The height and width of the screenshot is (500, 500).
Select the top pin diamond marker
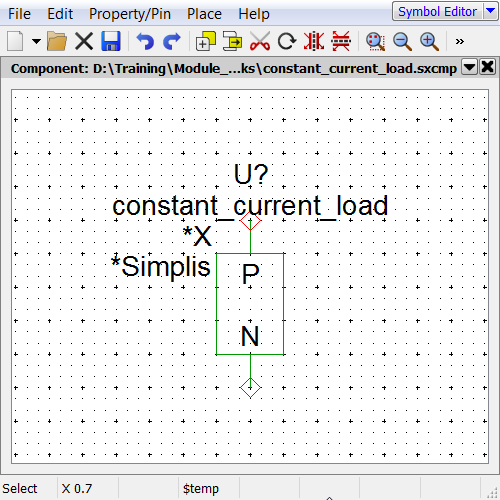coord(250,220)
